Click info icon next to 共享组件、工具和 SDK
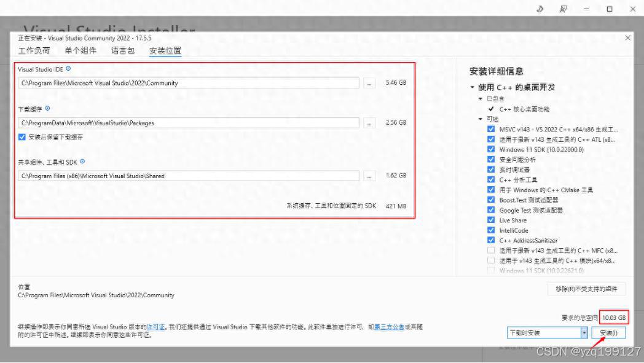This screenshot has height=363, width=644. pyautogui.click(x=82, y=162)
